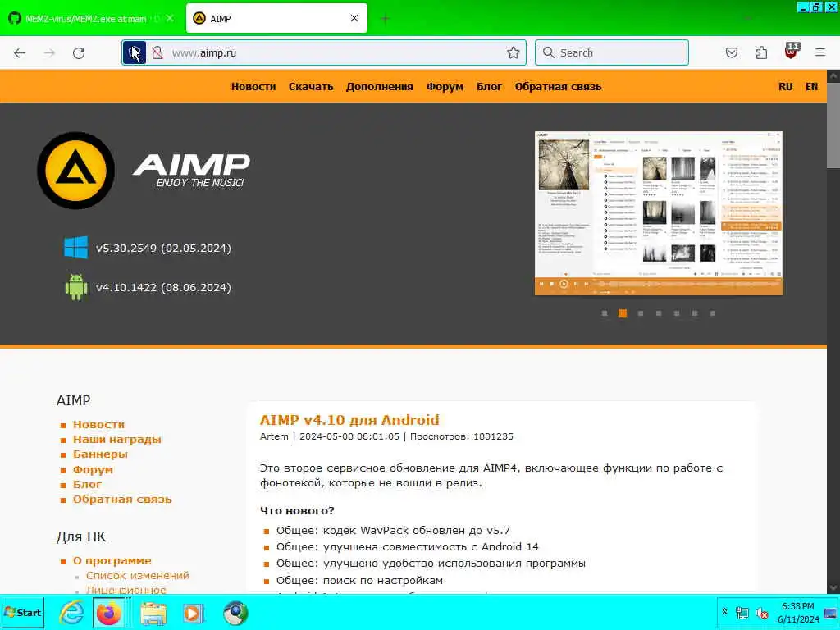
Task: Select the fourth slideshow dot
Action: pyautogui.click(x=659, y=313)
